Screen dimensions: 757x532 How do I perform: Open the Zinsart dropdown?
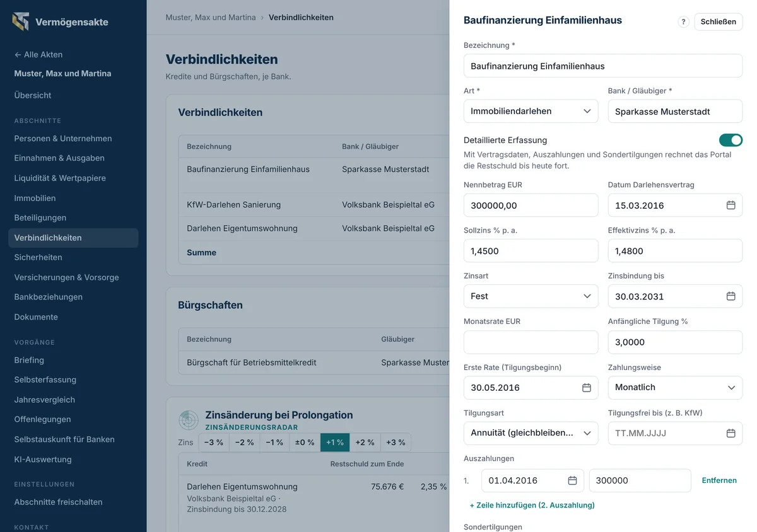click(531, 296)
